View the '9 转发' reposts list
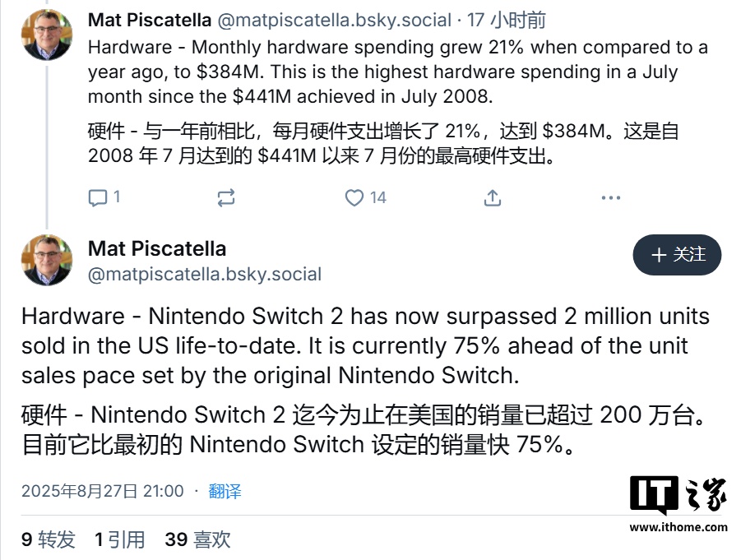This screenshot has height=560, width=741. click(49, 539)
